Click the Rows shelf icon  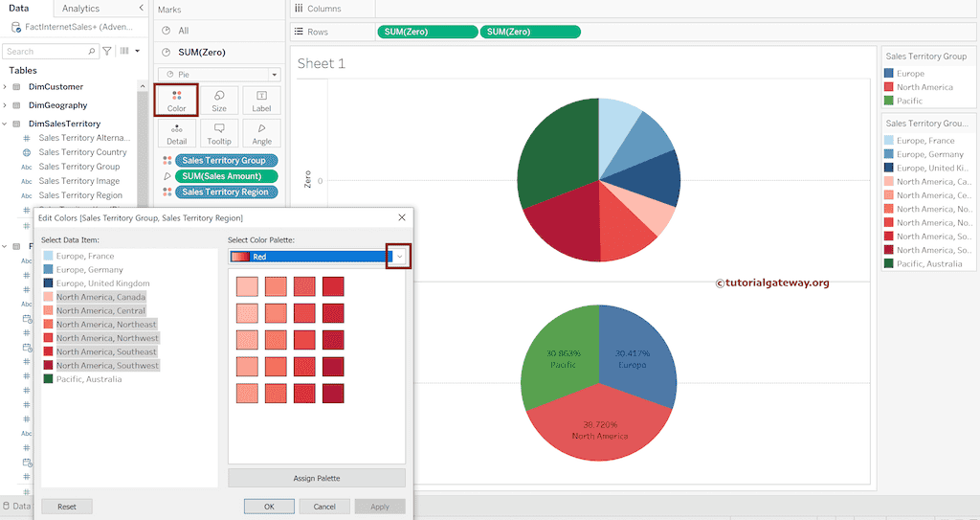299,32
